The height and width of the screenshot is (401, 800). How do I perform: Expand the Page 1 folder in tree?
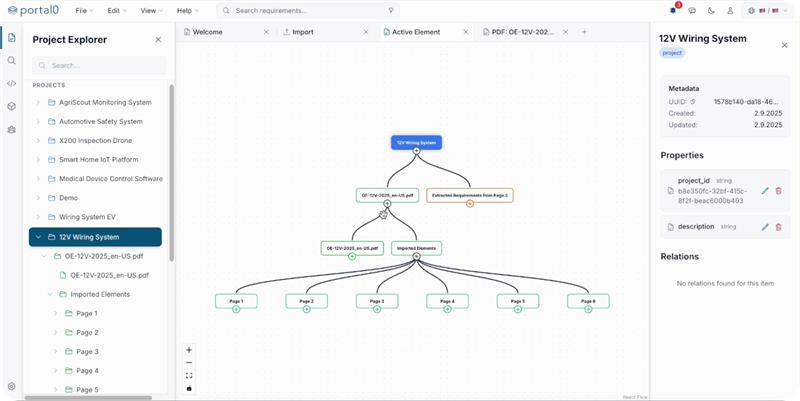(56, 313)
